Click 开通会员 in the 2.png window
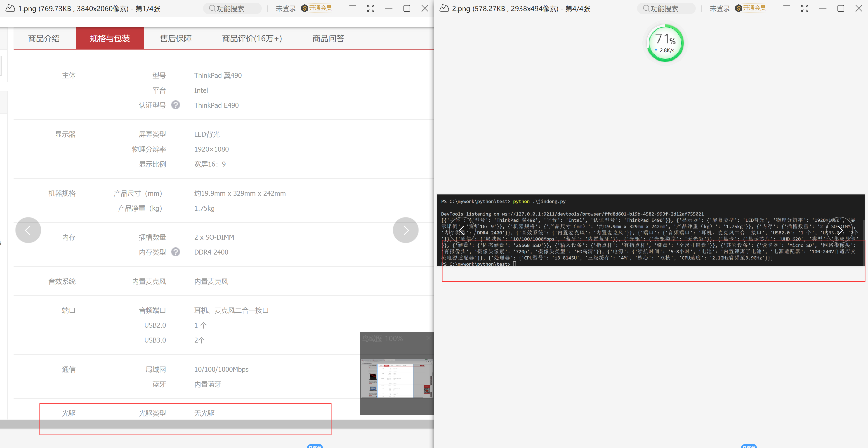This screenshot has width=868, height=448. pos(751,8)
